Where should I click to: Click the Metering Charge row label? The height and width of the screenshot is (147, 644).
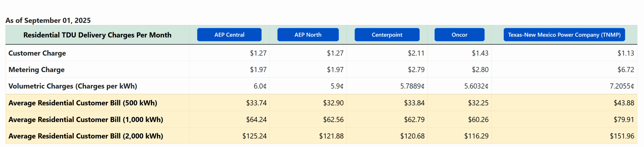36,70
